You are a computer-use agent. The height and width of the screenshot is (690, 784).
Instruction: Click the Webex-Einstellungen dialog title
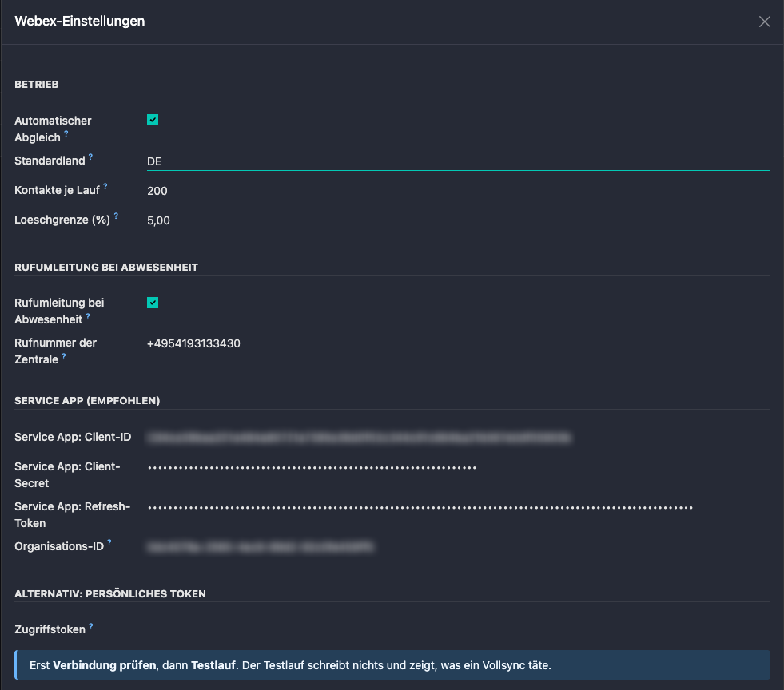tap(79, 21)
